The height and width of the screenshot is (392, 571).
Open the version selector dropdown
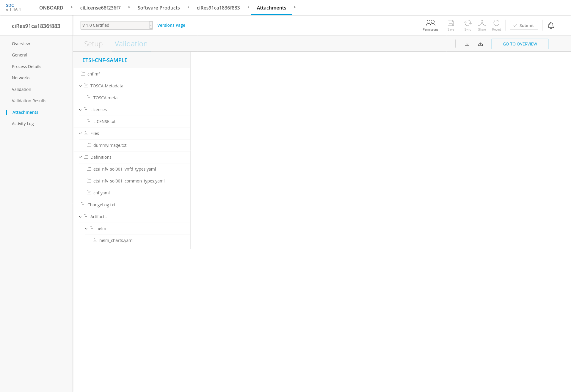click(x=117, y=25)
